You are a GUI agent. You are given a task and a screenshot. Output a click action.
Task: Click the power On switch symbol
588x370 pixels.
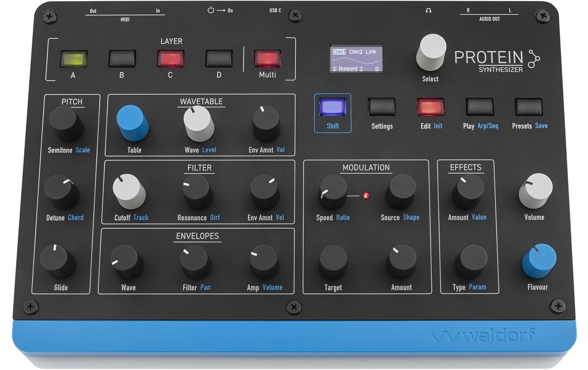coord(211,10)
